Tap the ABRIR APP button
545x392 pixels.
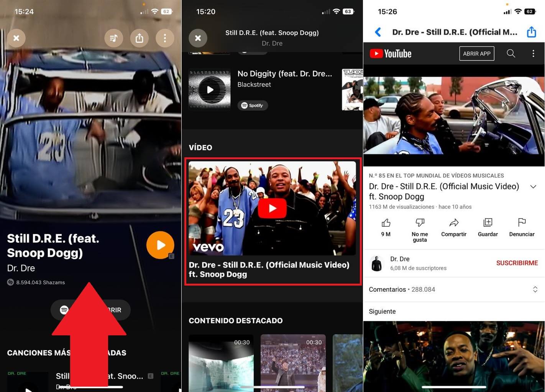point(477,54)
